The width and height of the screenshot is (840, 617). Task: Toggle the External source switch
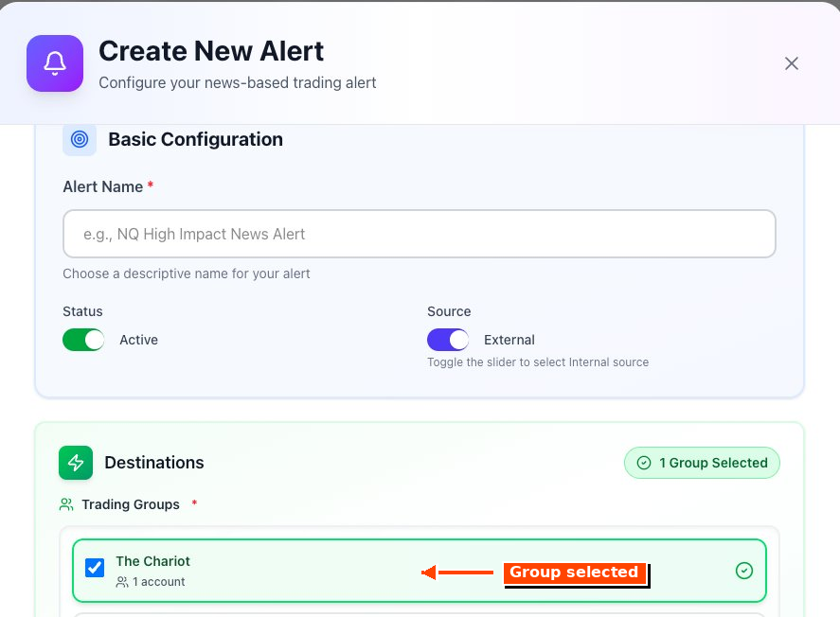click(447, 340)
